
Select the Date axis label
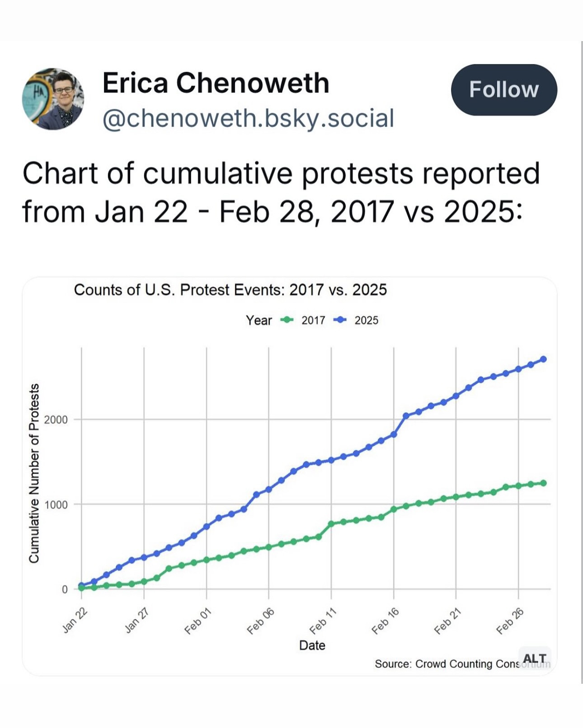pos(313,646)
